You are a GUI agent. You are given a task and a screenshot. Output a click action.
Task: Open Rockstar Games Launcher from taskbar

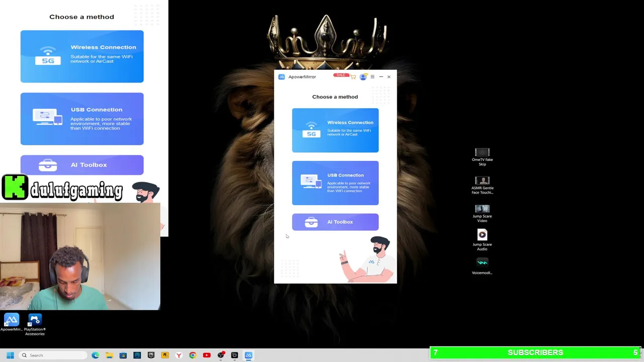coord(165,355)
